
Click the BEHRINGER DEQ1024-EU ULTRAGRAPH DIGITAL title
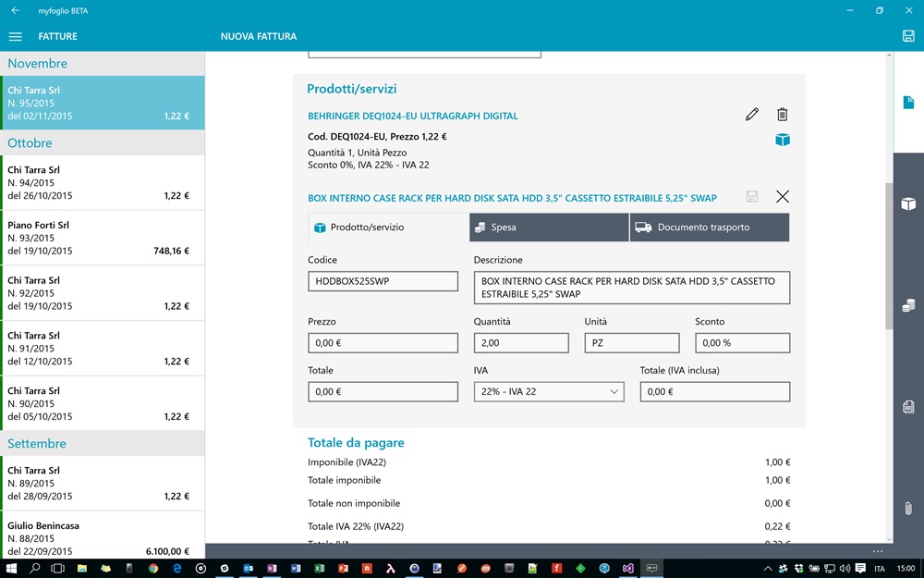(x=413, y=117)
